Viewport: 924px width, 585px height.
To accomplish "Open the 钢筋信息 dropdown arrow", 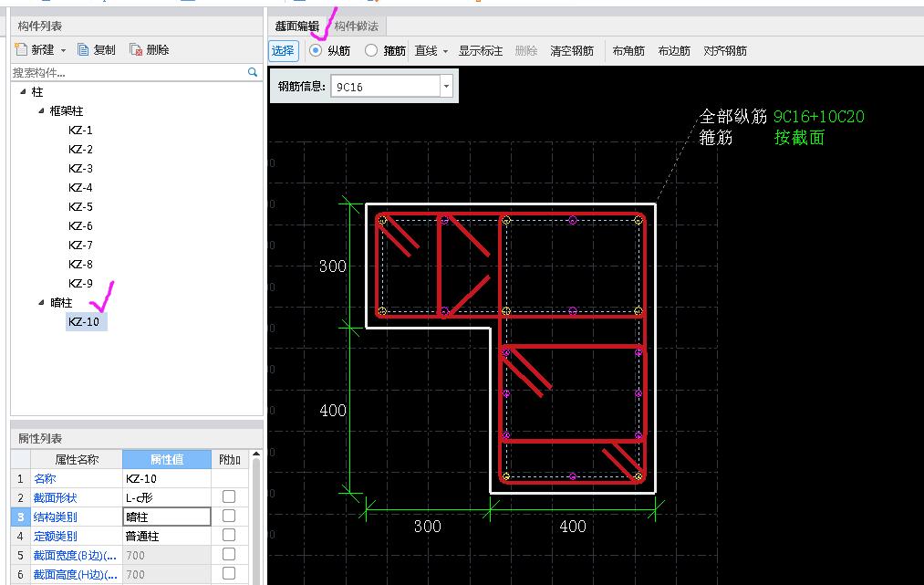I will click(x=447, y=86).
